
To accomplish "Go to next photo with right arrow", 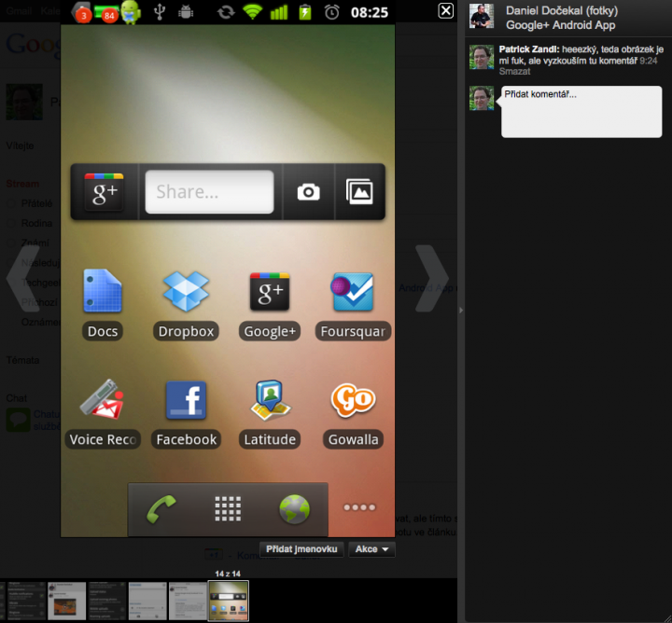I will (432, 278).
